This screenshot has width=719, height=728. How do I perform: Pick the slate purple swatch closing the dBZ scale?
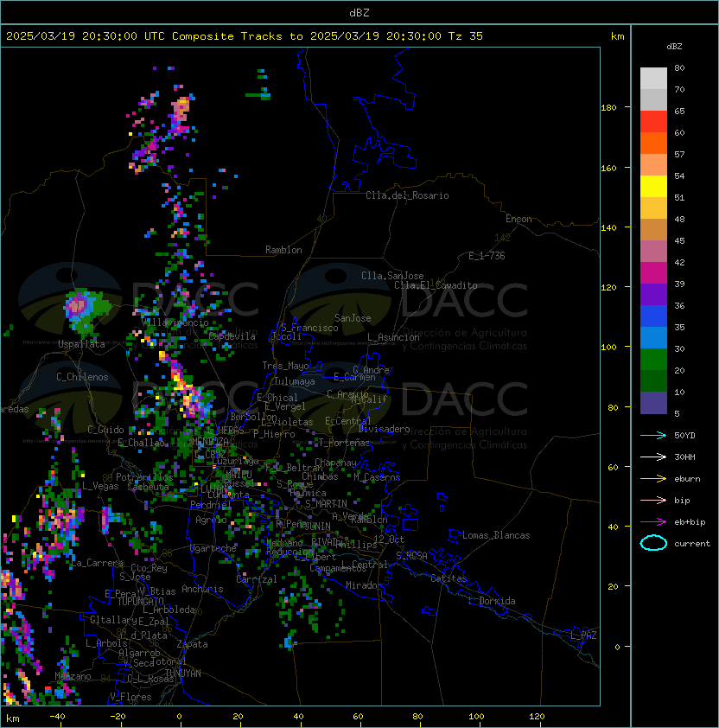pyautogui.click(x=653, y=403)
